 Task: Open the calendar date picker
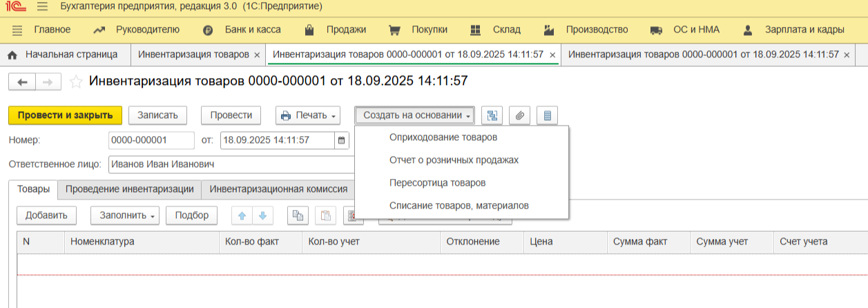tap(342, 140)
